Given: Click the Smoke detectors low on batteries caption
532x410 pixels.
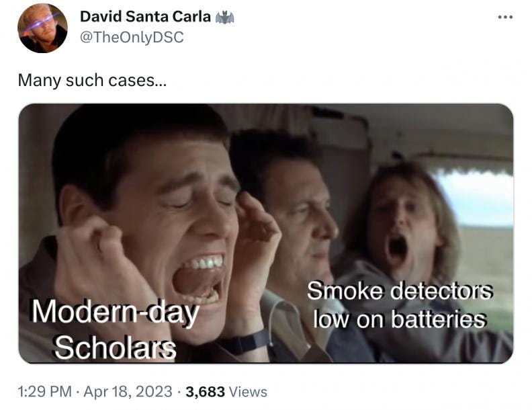Looking at the screenshot, I should tap(400, 304).
